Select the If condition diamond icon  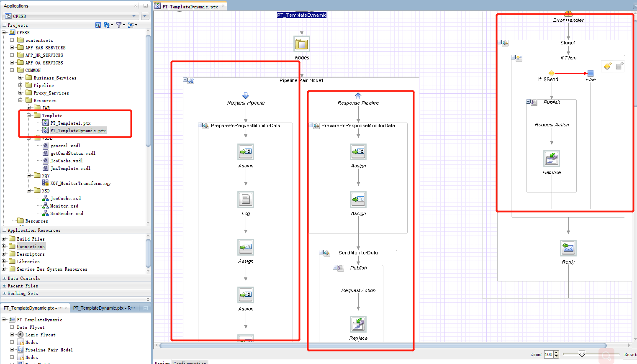(552, 73)
